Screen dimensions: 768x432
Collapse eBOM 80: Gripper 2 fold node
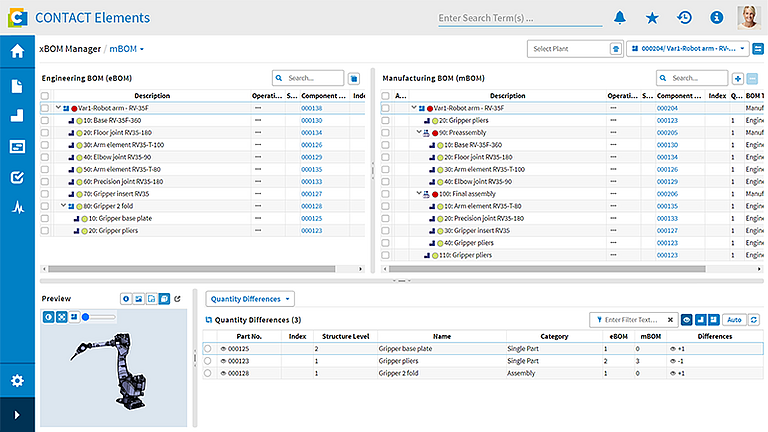pos(64,206)
